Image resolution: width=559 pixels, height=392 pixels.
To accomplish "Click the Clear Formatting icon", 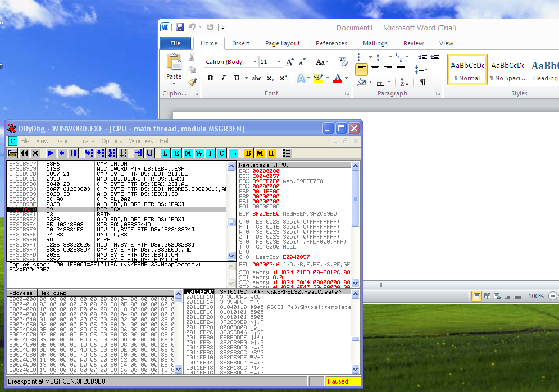I will (343, 62).
